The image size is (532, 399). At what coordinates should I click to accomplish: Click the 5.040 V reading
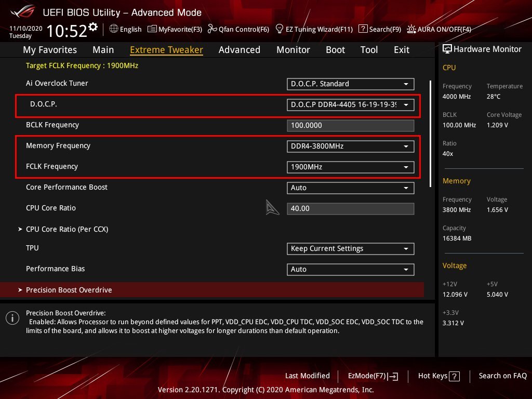(497, 294)
